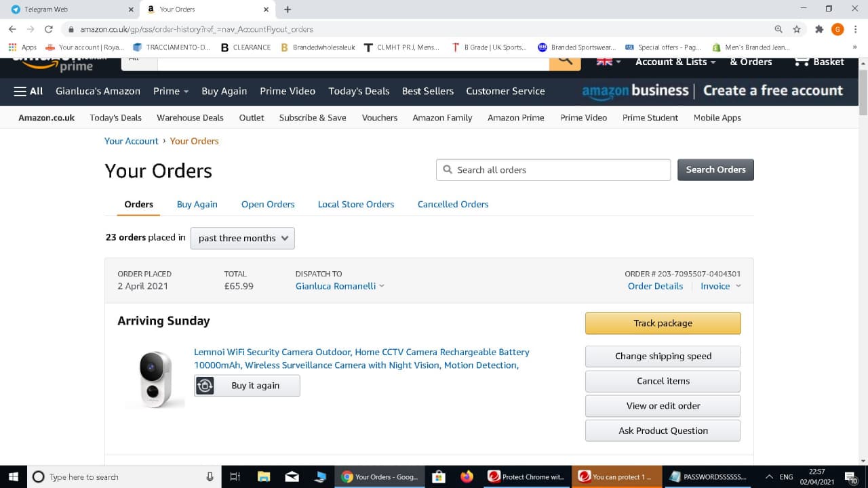Click the Ask Product Question button
This screenshot has height=488, width=868.
coord(663,430)
